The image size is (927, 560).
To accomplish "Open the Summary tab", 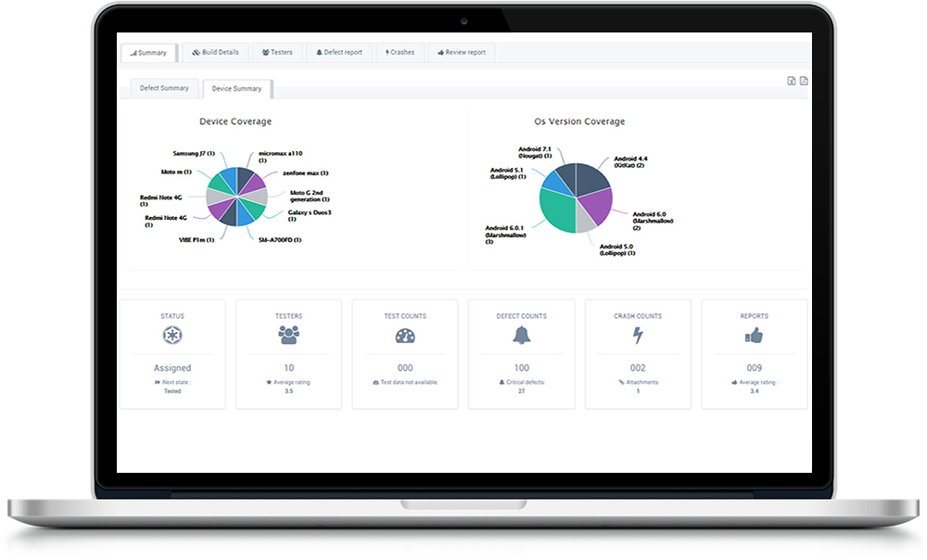I will point(148,53).
